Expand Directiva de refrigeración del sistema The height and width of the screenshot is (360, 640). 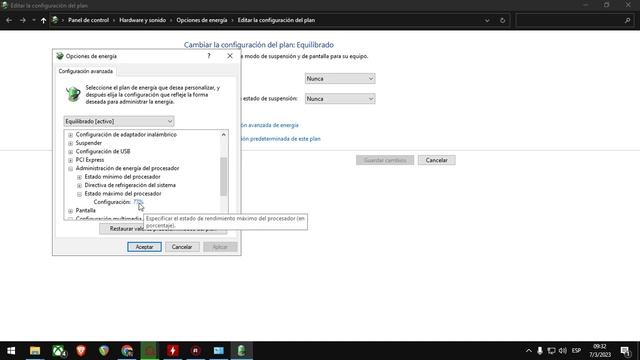click(79, 185)
